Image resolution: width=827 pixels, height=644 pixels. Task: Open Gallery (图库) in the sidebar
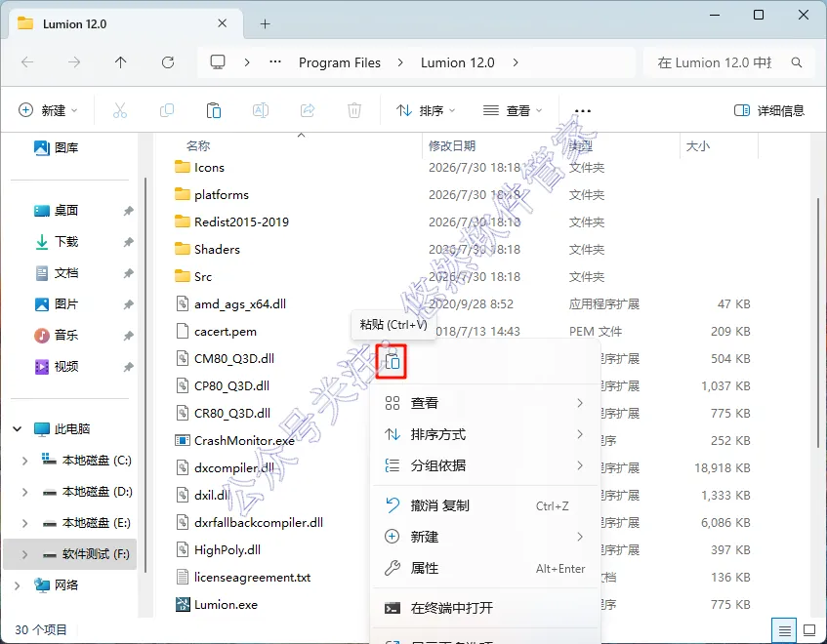(56, 147)
